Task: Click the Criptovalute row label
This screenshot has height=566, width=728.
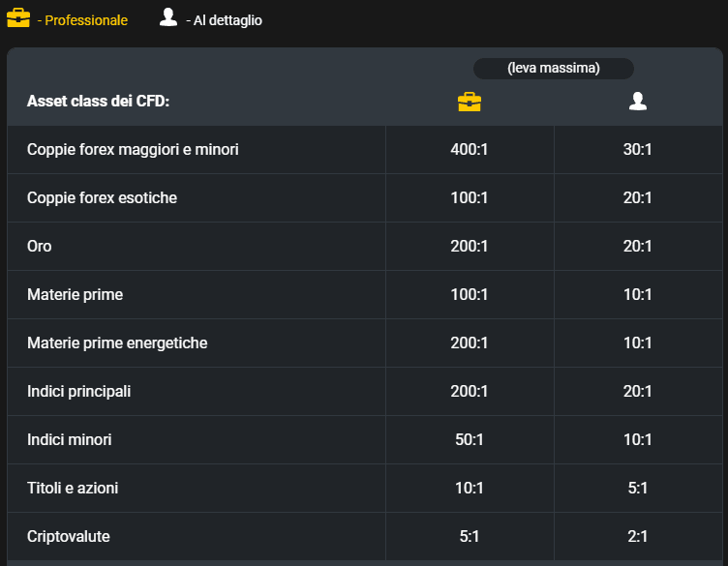Action: click(68, 537)
